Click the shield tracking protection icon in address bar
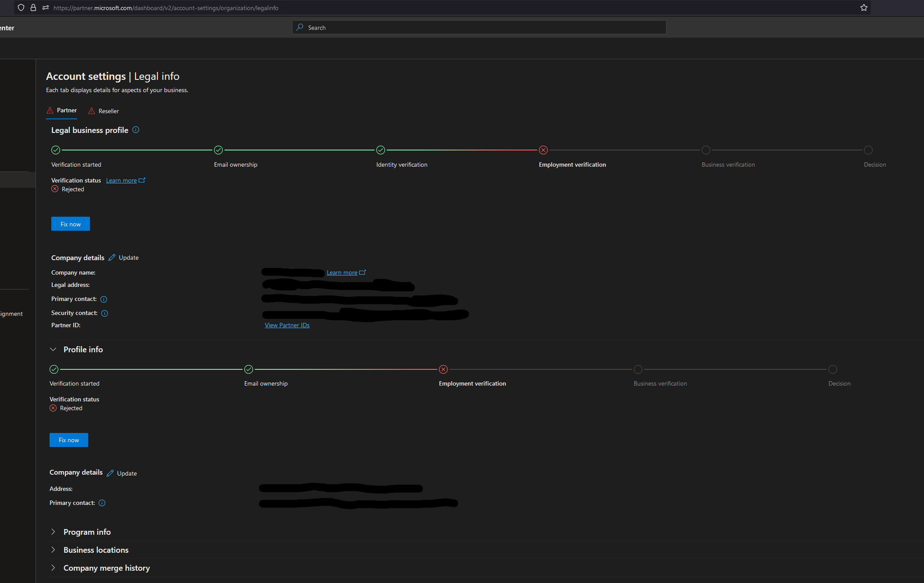 pyautogui.click(x=21, y=7)
